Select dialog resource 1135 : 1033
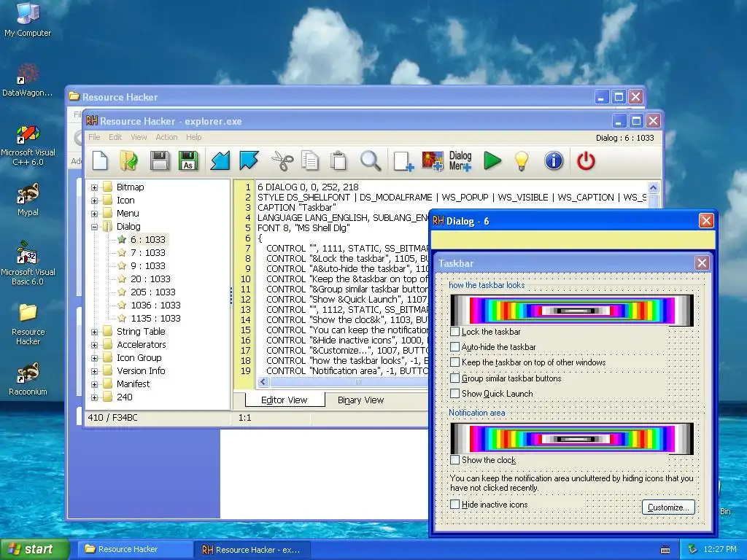747x560 pixels. point(156,318)
